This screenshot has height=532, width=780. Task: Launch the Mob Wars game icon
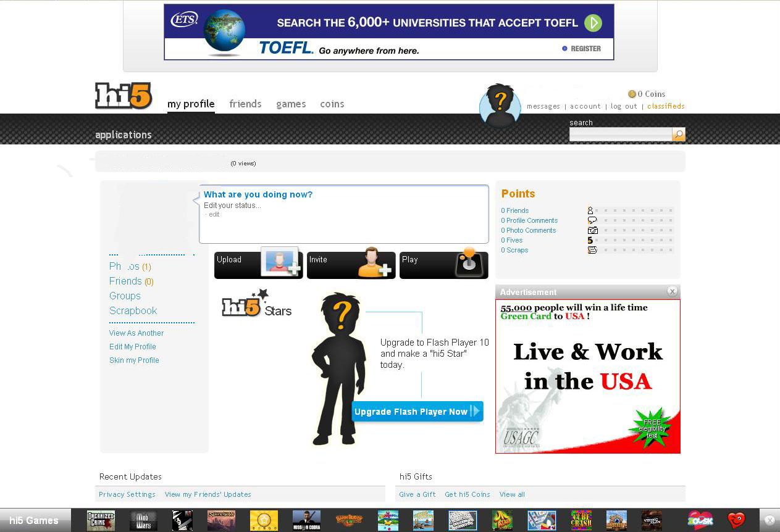[143, 520]
